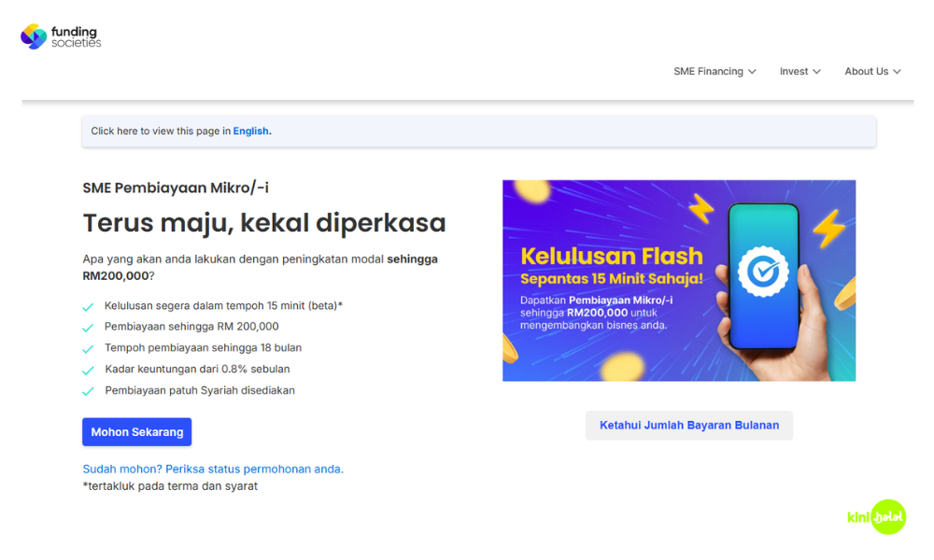
Task: Click checkmark icon beside Tempoh pembiayaan
Action: coord(88,349)
